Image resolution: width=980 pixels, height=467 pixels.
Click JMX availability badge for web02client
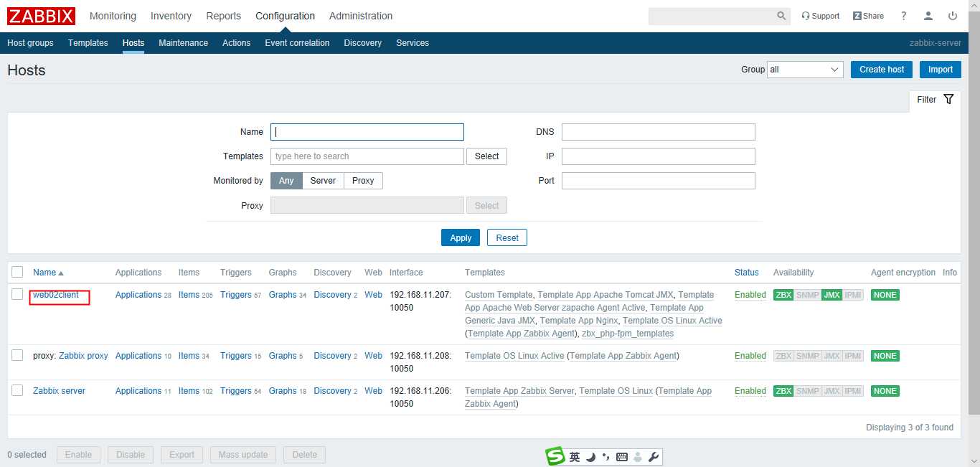tap(831, 295)
